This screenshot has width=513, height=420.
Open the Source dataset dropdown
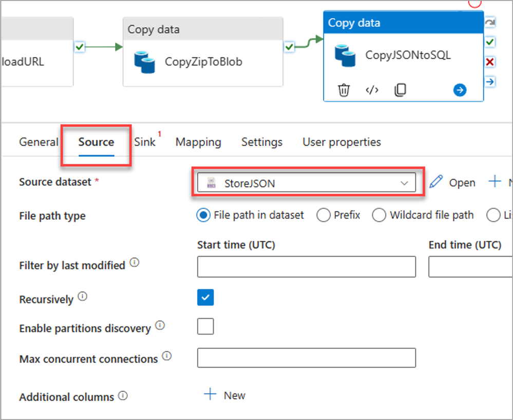[307, 183]
